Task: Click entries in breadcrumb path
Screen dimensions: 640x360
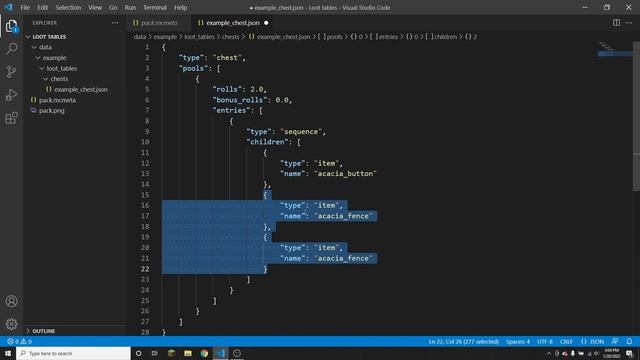Action: click(x=388, y=37)
